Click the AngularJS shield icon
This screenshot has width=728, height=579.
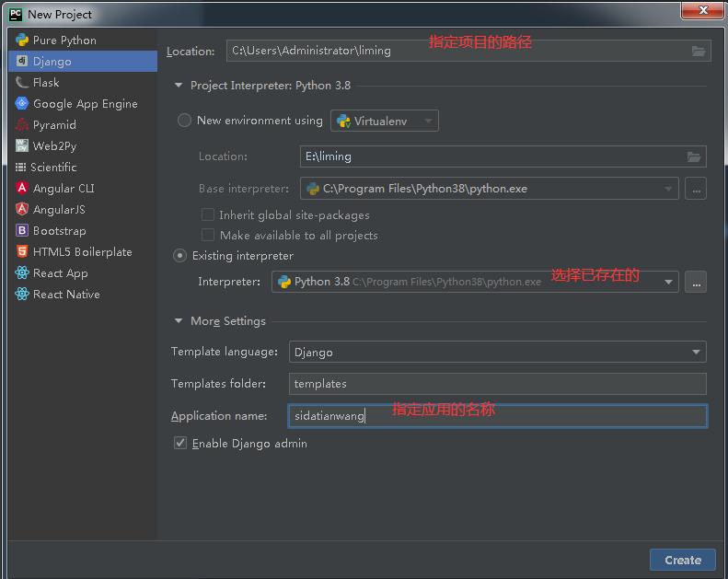tap(22, 209)
